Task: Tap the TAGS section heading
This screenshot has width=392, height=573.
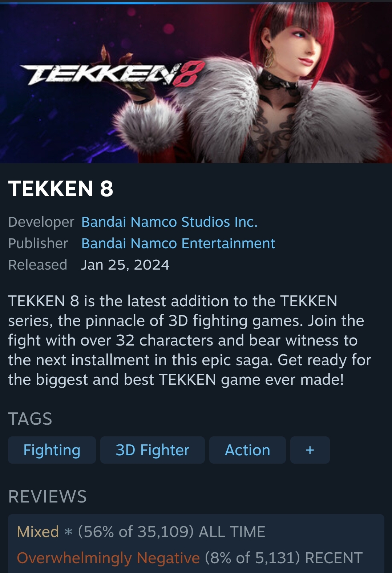Action: [30, 419]
